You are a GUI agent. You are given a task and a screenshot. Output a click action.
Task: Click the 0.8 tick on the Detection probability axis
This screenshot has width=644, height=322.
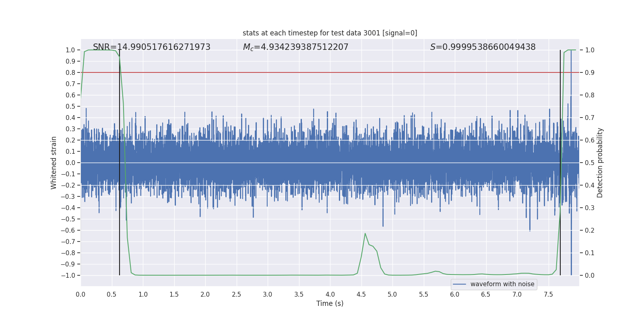[590, 95]
